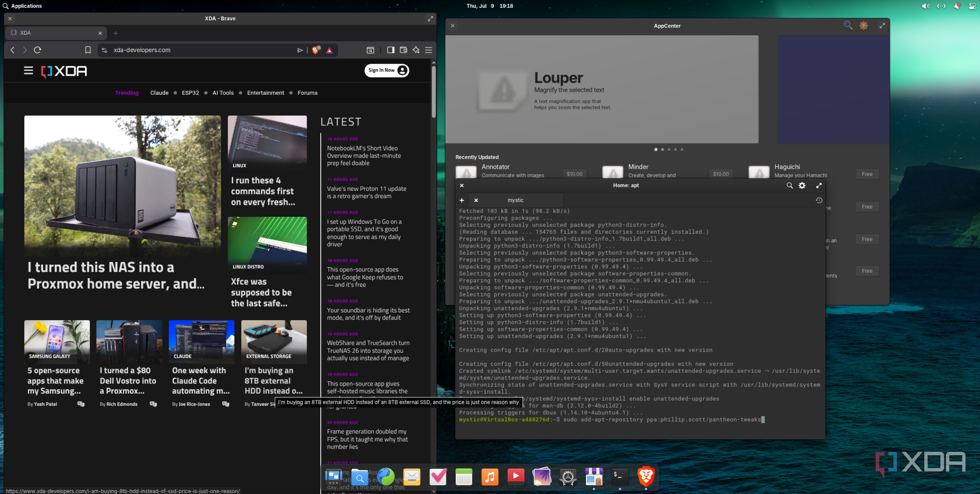Open the Leo AI sparkle icon
This screenshot has width=980, height=494.
point(416,50)
